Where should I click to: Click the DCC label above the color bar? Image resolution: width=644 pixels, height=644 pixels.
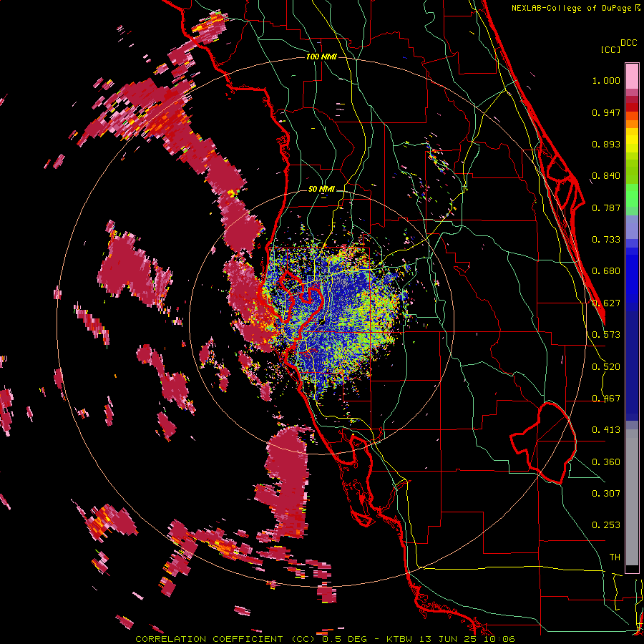628,43
